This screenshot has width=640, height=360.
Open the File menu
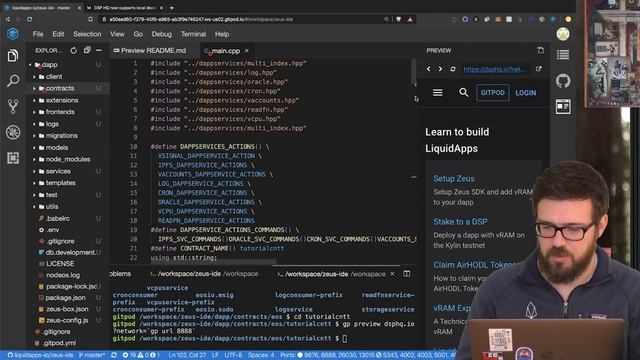[38, 34]
